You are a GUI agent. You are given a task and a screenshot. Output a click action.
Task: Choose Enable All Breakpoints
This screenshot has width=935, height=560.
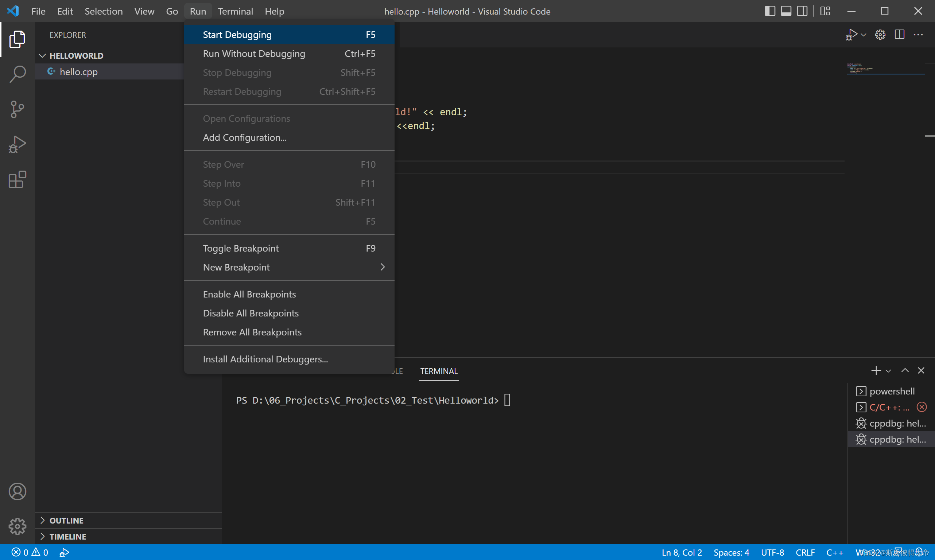pos(289,294)
